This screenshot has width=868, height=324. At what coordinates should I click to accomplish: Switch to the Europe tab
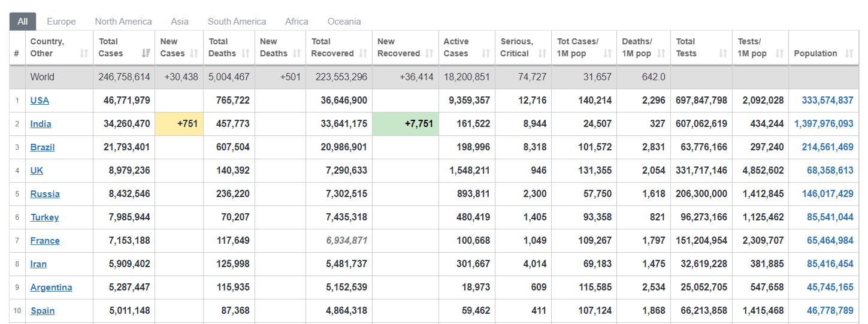tap(61, 21)
